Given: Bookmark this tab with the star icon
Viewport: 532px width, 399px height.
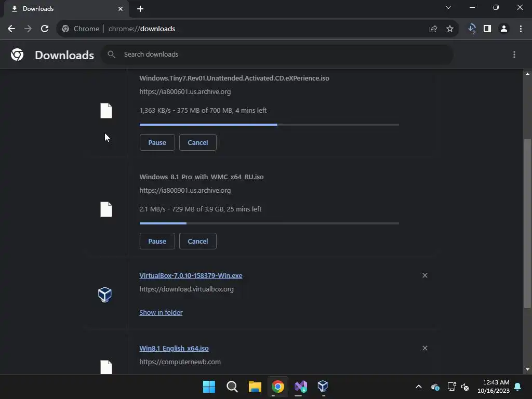Looking at the screenshot, I should tap(450, 29).
